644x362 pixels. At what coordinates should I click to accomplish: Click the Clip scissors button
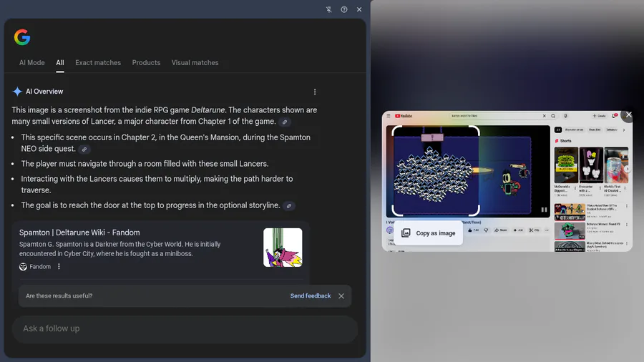[x=535, y=230]
